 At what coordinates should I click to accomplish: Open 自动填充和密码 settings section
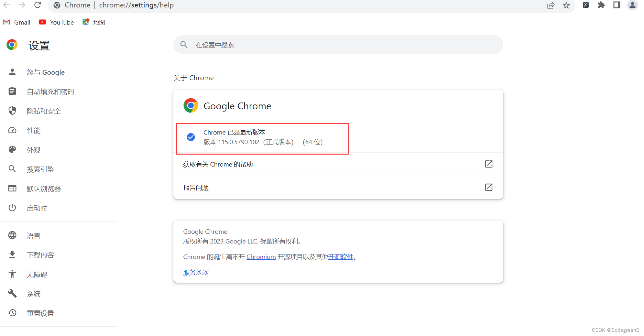50,92
